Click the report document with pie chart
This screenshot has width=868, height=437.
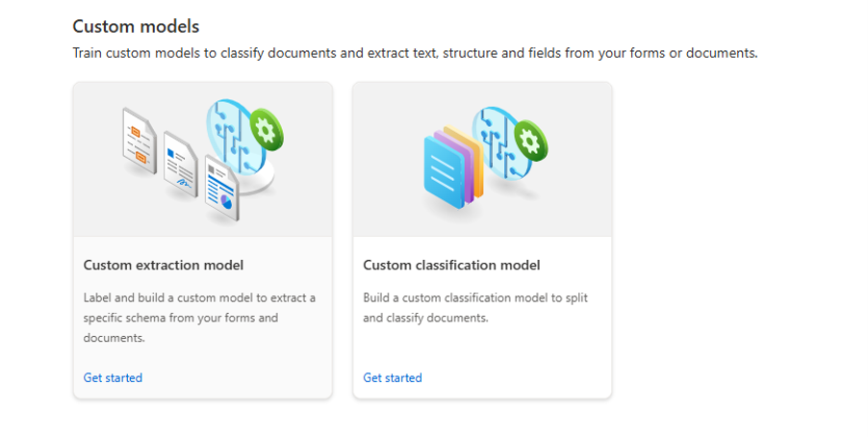[x=221, y=189]
